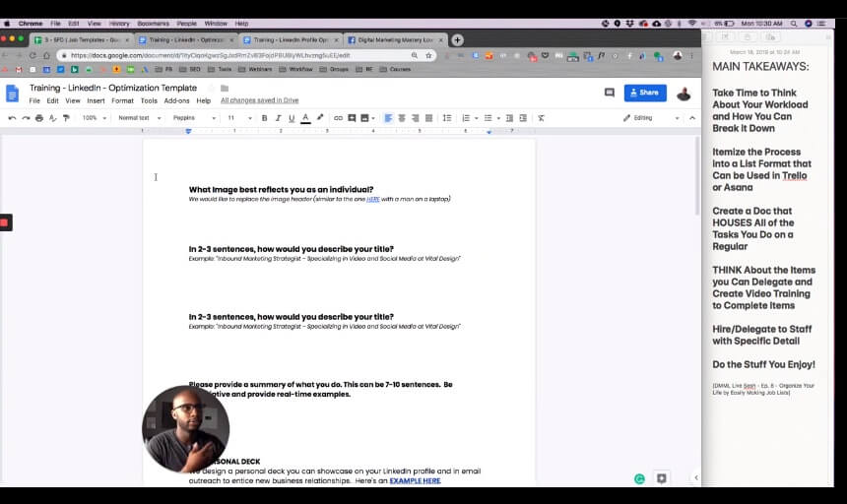847x504 pixels.
Task: Increase indent of the paragraph
Action: (x=523, y=118)
